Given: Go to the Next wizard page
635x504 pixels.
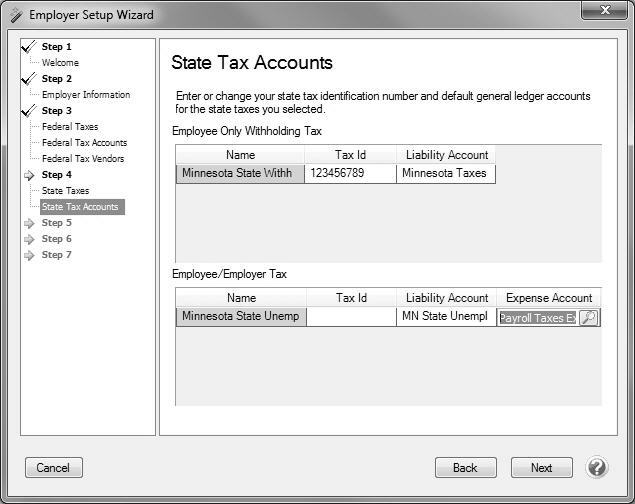Looking at the screenshot, I should pos(541,468).
